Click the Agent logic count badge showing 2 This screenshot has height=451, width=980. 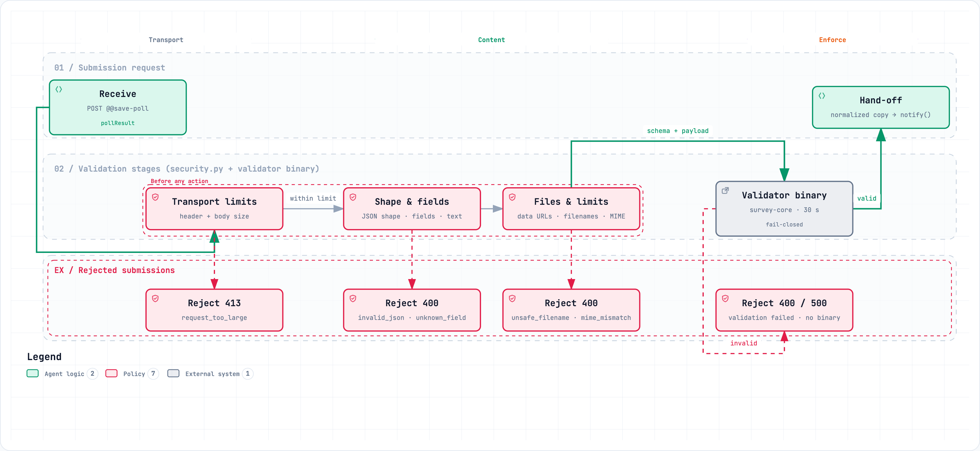92,373
